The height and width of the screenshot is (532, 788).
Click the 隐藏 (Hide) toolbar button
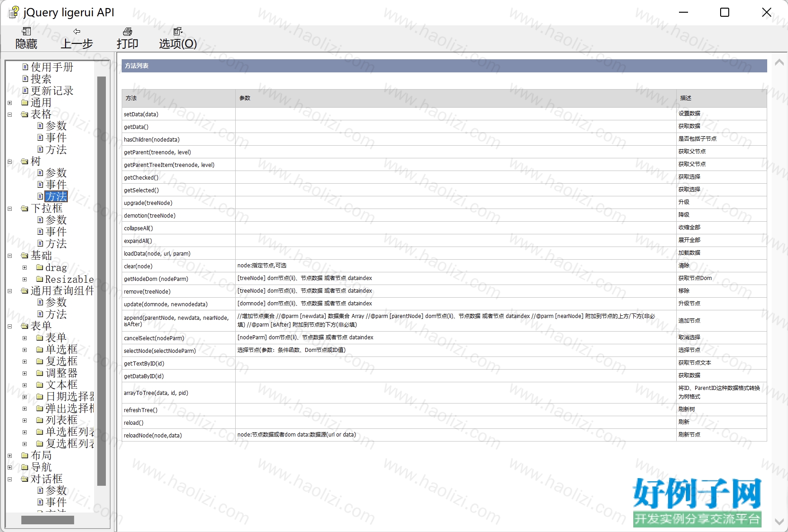click(x=26, y=38)
